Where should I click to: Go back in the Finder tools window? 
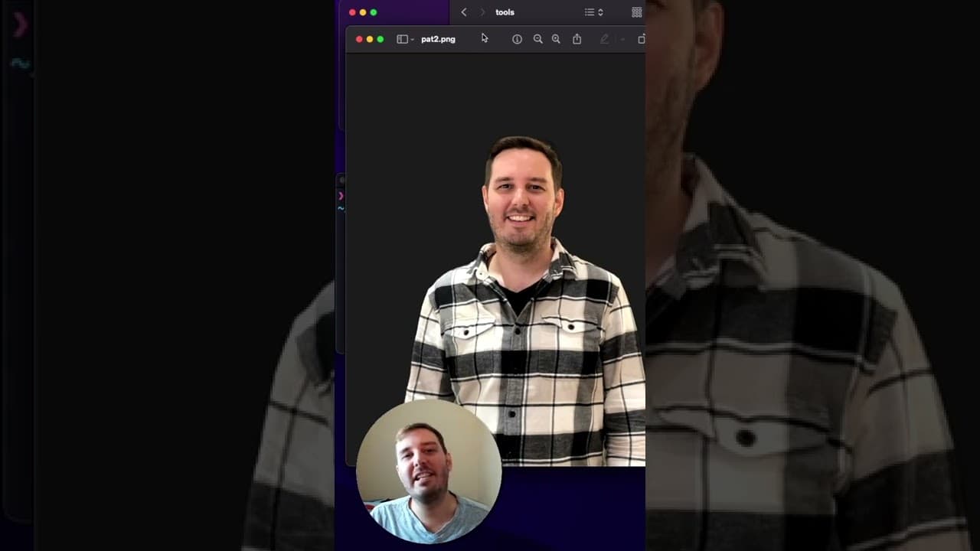(464, 12)
